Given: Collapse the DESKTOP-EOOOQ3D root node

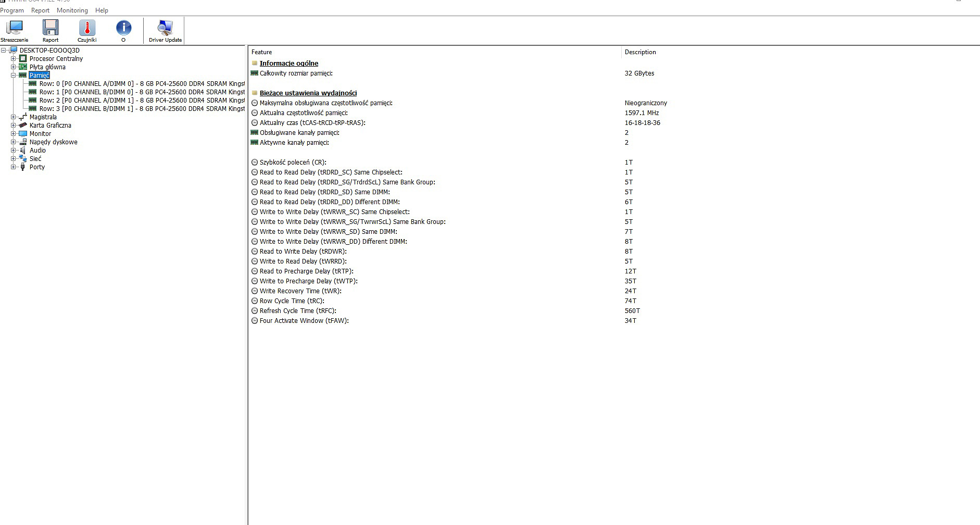Looking at the screenshot, I should pyautogui.click(x=4, y=51).
